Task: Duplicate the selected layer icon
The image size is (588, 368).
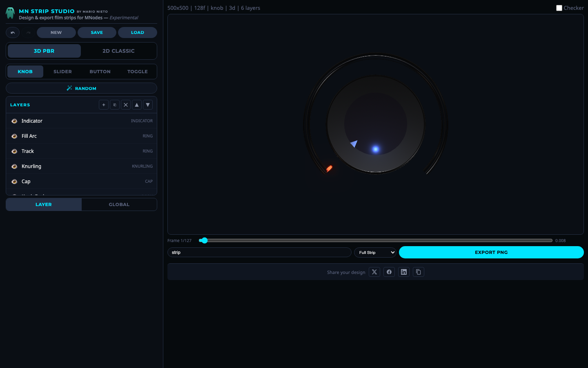Action: click(115, 105)
